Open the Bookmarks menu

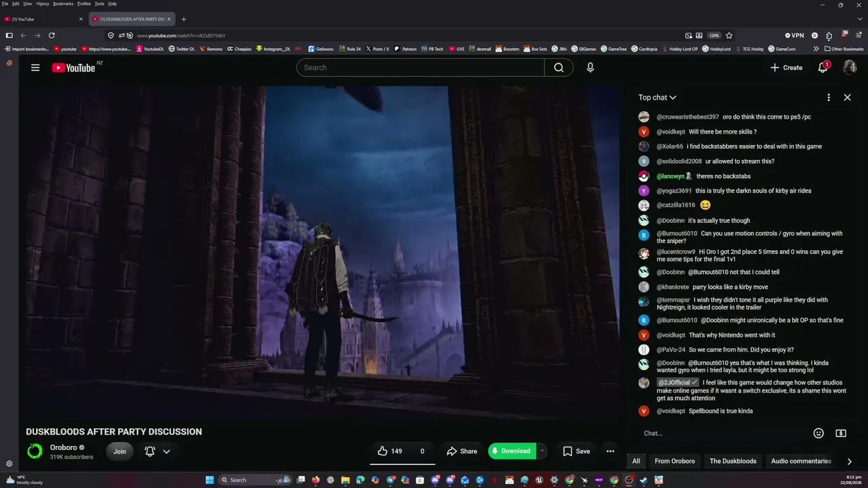click(63, 3)
